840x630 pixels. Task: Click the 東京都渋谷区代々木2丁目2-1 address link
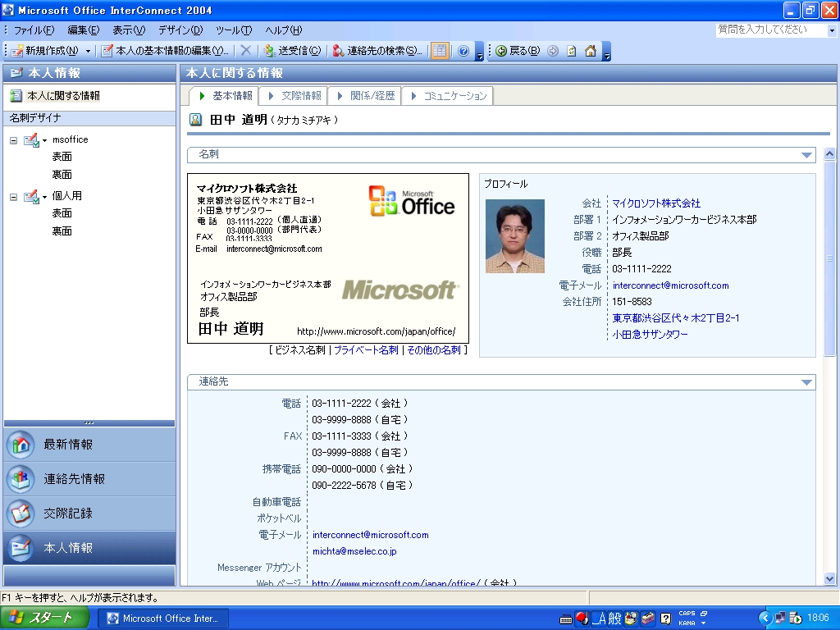coord(676,318)
